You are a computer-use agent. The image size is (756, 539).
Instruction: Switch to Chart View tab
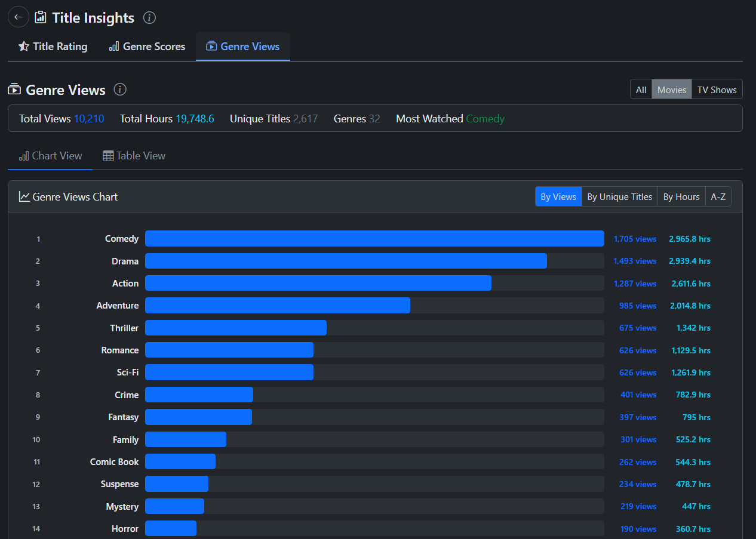(51, 156)
